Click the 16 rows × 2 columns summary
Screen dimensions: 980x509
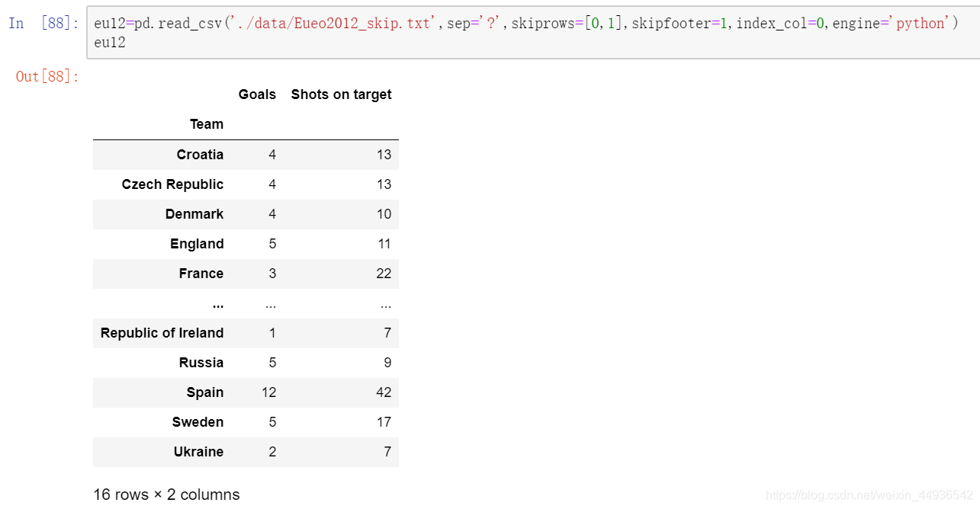166,495
